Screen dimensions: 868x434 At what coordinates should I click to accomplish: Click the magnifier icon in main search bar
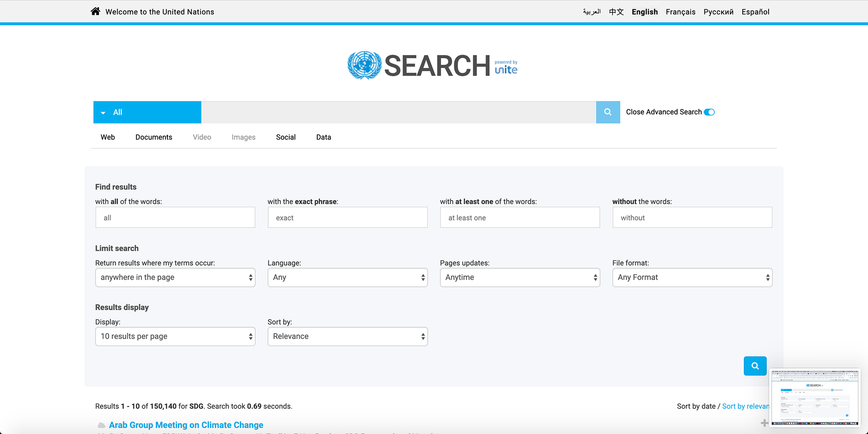(608, 112)
